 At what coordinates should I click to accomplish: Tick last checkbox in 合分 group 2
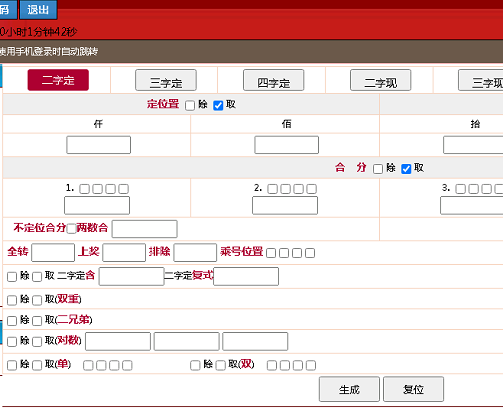point(311,189)
